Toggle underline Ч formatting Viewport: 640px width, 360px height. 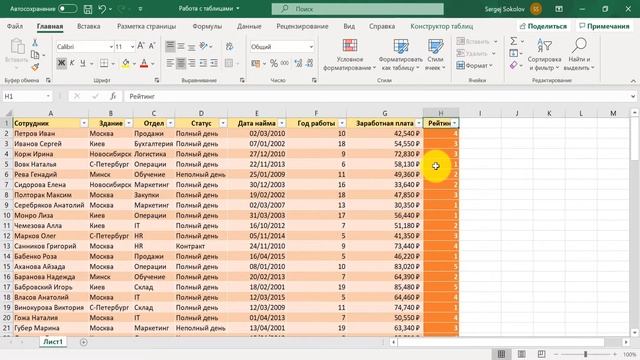click(x=83, y=63)
